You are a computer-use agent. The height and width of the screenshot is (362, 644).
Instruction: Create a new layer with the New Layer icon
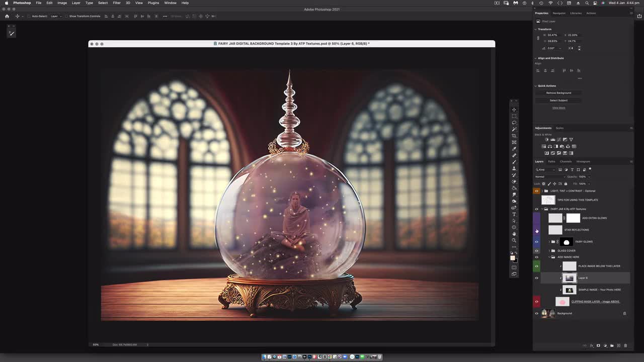tap(617, 345)
